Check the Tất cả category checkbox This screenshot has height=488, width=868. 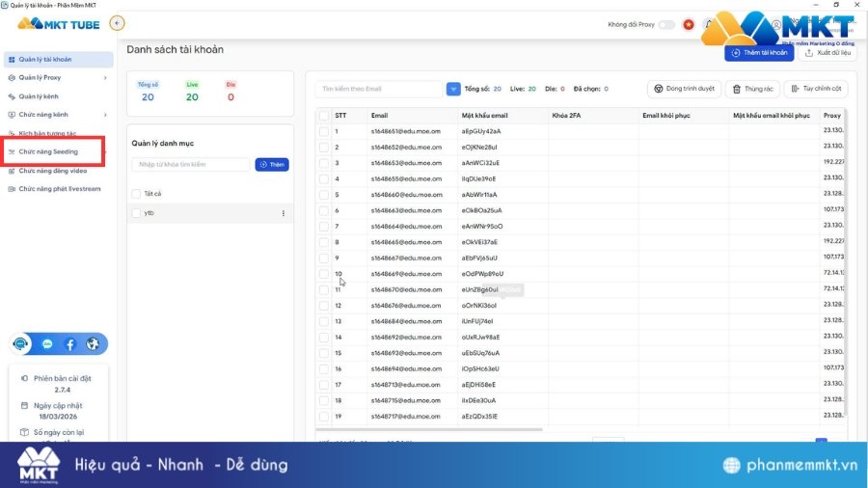[136, 194]
